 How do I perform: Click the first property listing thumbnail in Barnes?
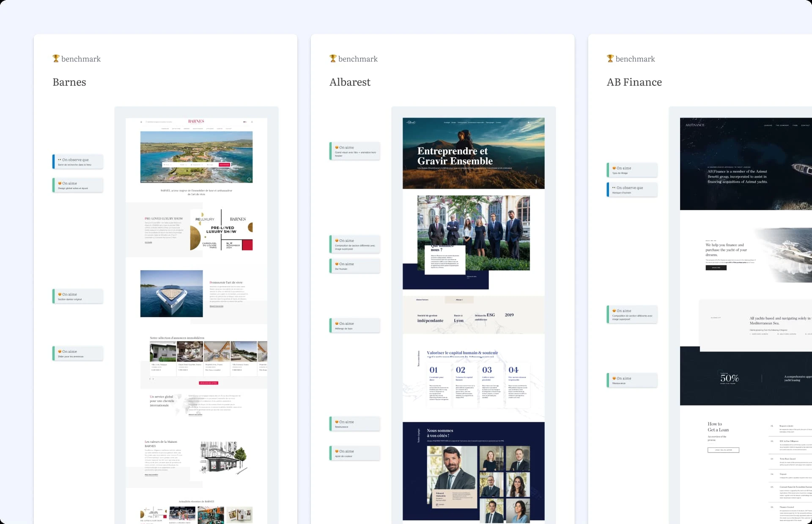[163, 351]
